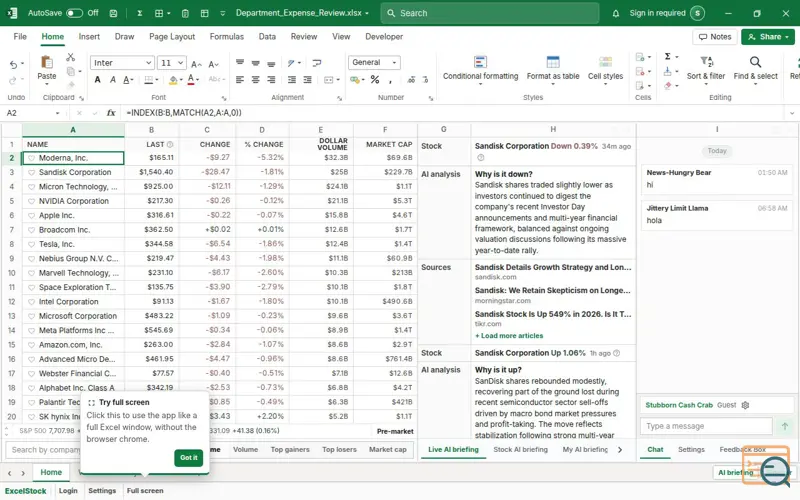
Task: Increase font size with A-up icon
Action: [196, 64]
